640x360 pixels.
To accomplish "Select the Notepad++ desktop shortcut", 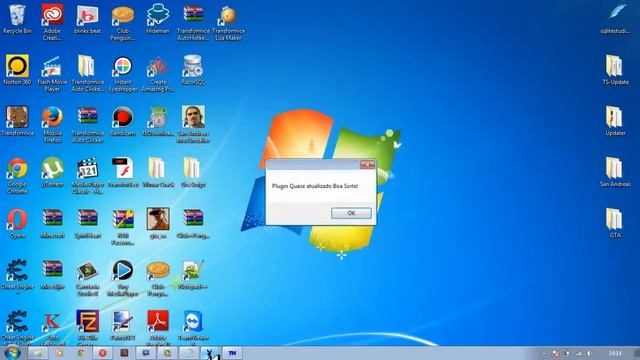I will point(193,275).
